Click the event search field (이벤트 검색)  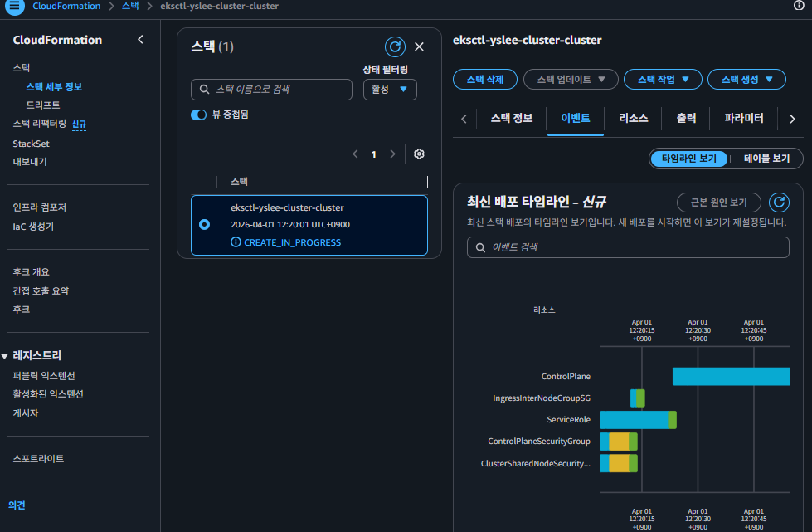pos(628,247)
